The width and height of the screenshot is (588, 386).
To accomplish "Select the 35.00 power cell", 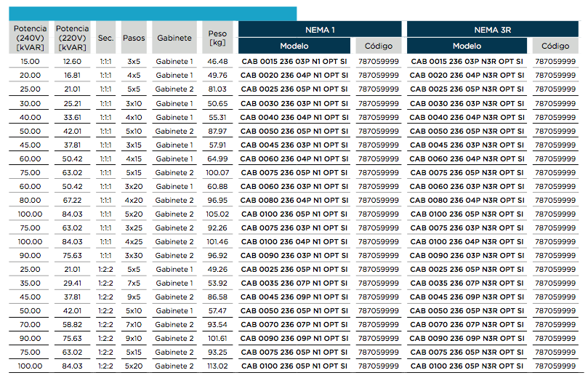I will [x=30, y=284].
